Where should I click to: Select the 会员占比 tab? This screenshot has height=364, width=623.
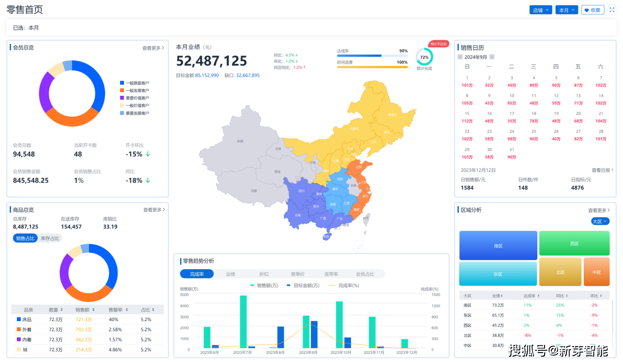click(x=365, y=274)
